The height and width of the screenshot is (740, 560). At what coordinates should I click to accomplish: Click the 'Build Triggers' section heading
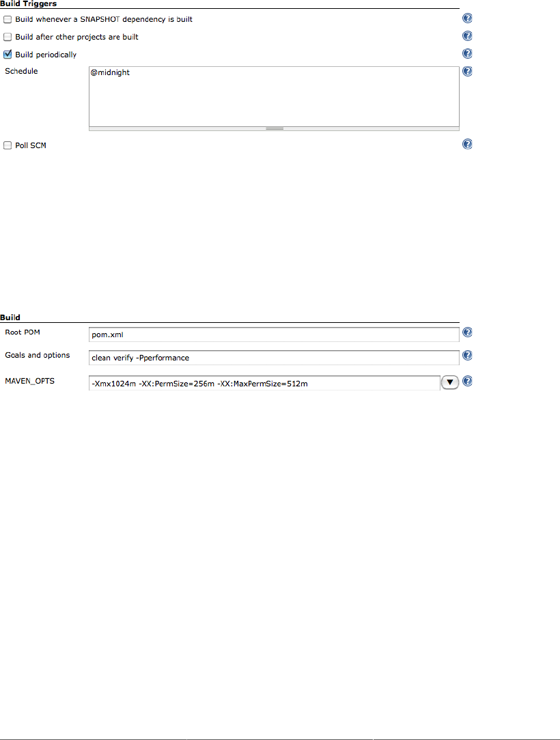(28, 4)
